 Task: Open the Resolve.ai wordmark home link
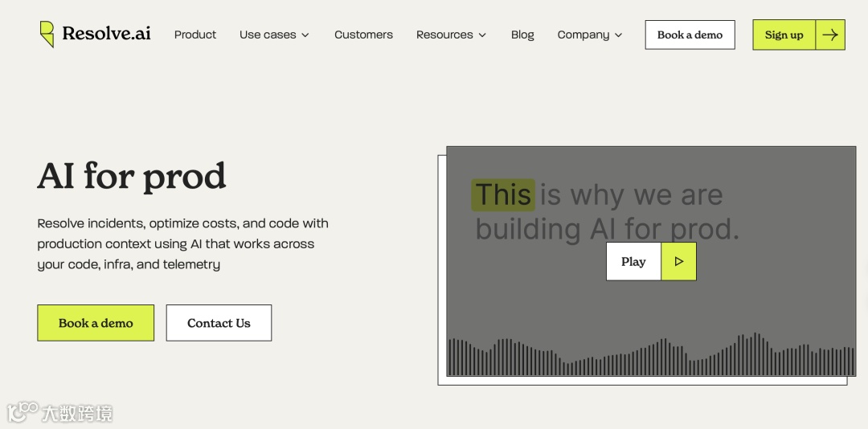[106, 33]
